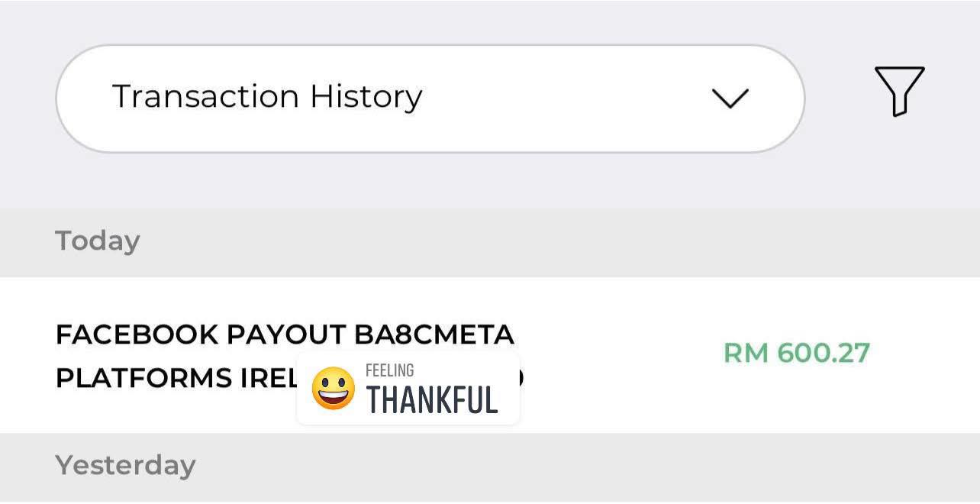Expand the Transaction History dropdown chevron
Screen dimensions: 980x504
coord(730,99)
